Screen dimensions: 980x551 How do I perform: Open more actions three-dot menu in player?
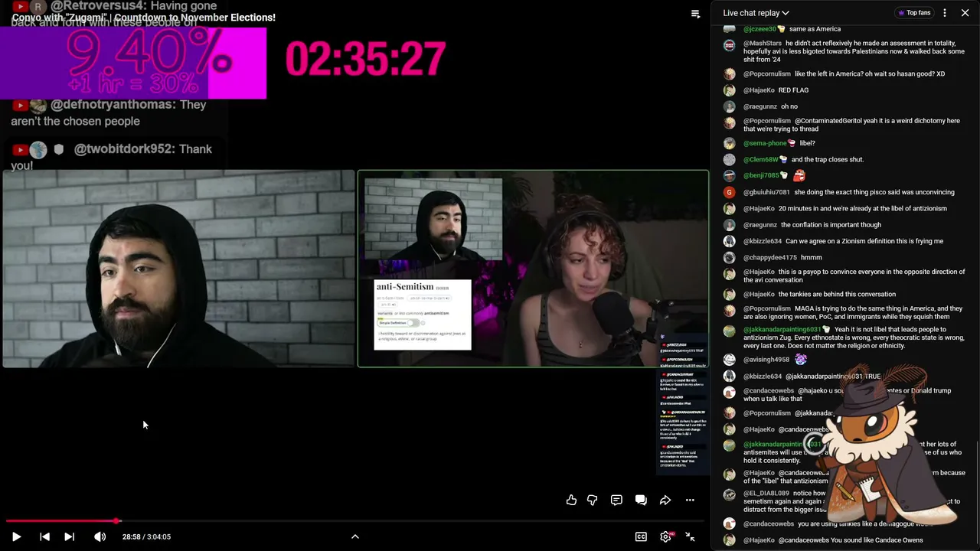click(690, 500)
